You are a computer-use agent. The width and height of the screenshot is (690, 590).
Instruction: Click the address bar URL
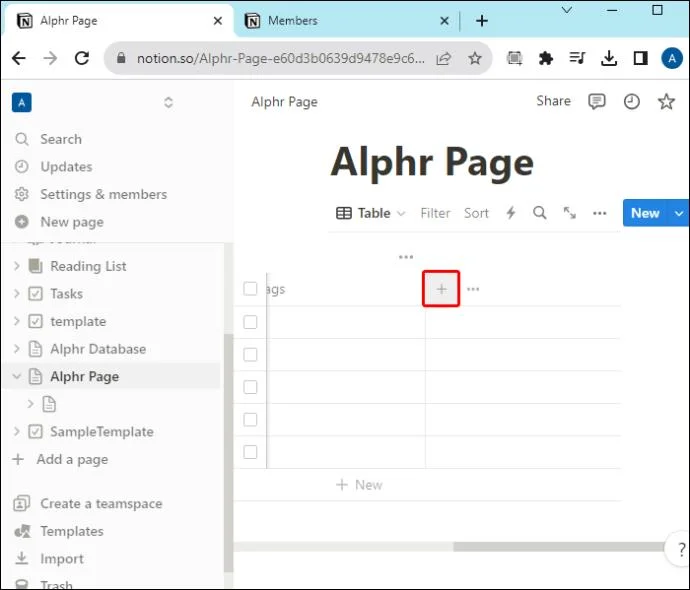coord(281,58)
